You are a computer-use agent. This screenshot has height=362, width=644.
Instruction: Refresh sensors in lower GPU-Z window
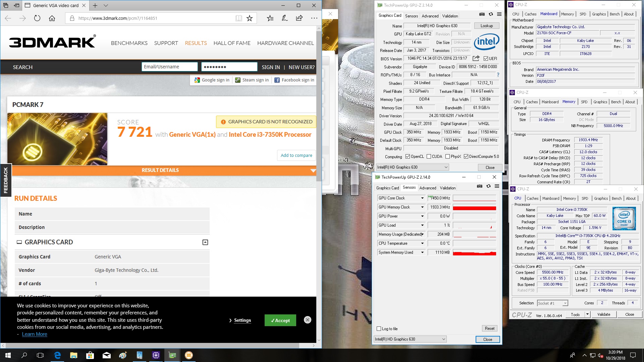[x=488, y=186]
